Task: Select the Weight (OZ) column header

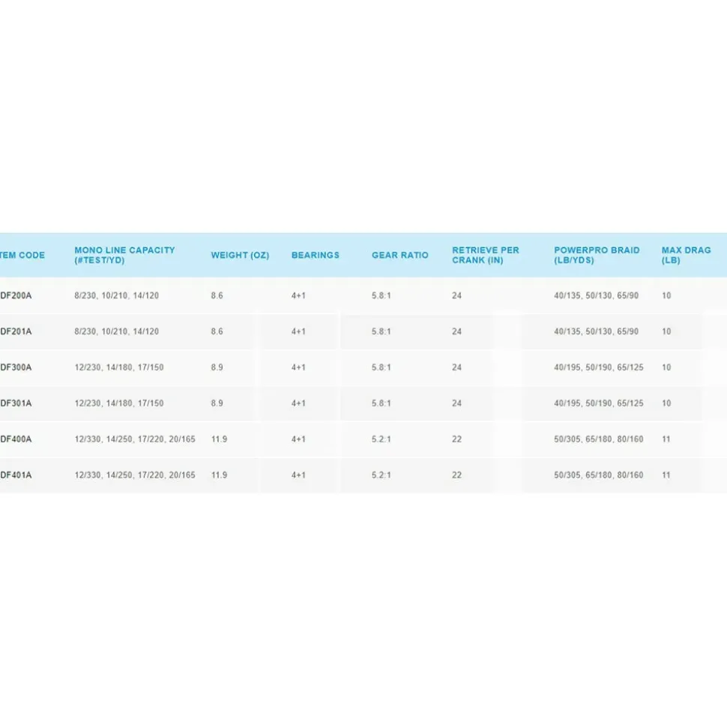Action: 240,255
